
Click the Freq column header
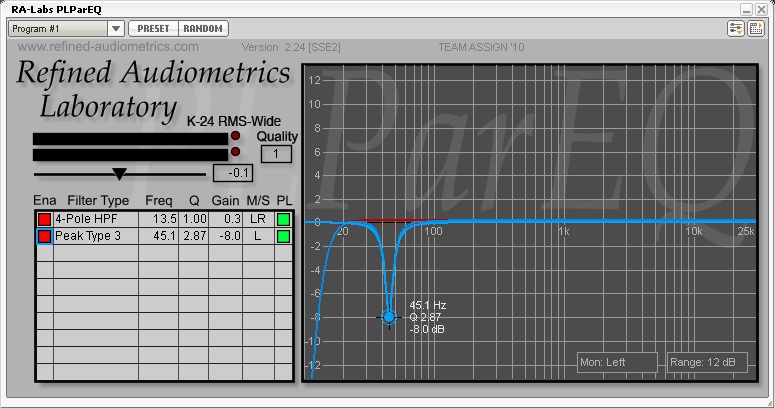click(159, 200)
